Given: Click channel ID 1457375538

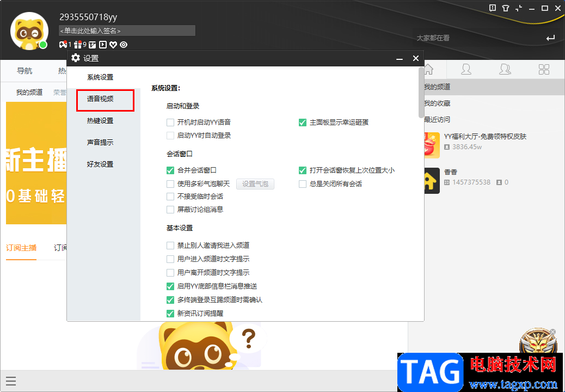Looking at the screenshot, I should [x=471, y=182].
